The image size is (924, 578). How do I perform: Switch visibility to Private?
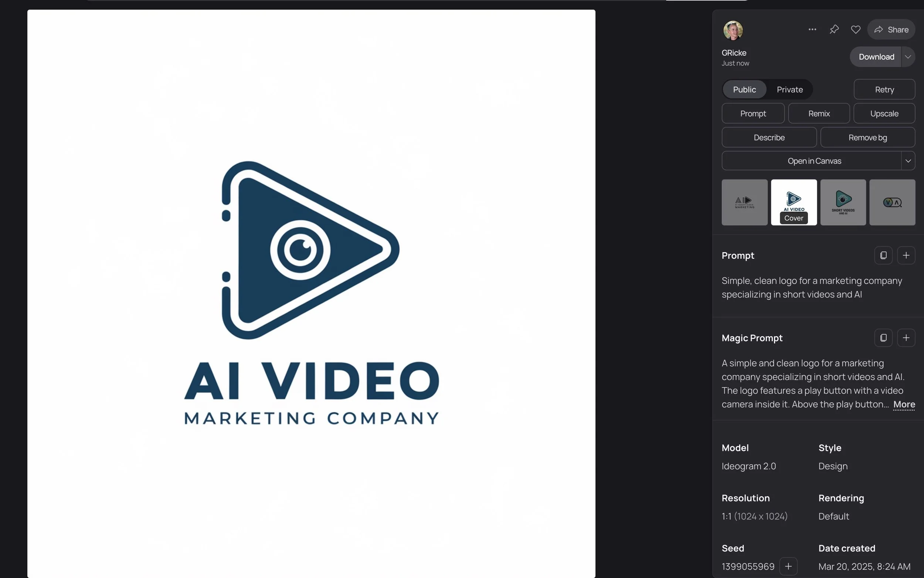tap(789, 89)
